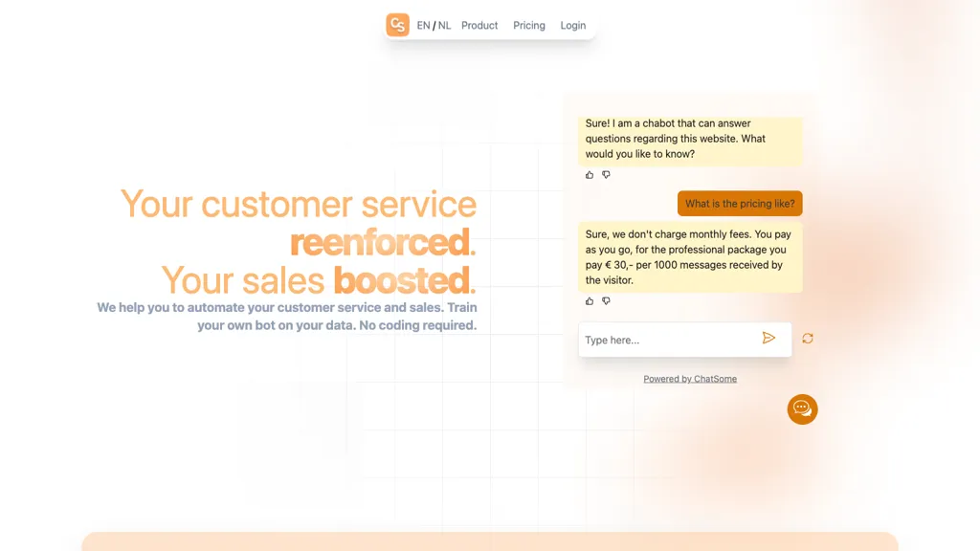This screenshot has width=980, height=551.
Task: Select the 'What is the pricing like?' message
Action: pos(740,204)
